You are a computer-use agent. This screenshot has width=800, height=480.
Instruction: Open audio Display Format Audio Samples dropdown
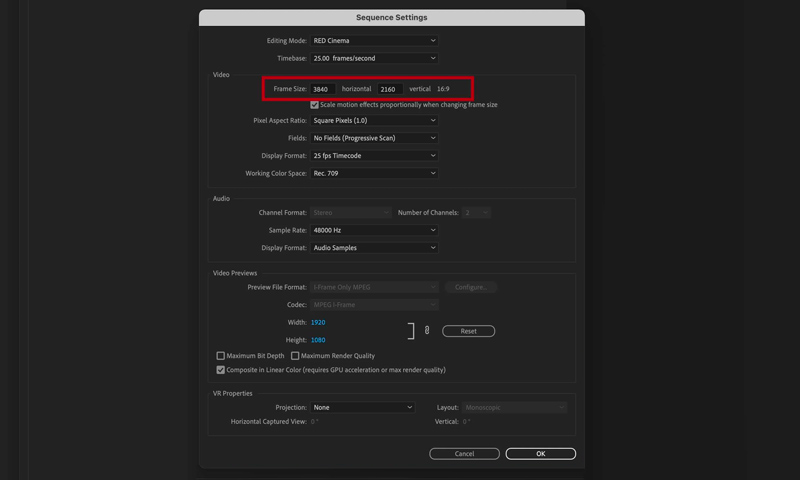tap(374, 248)
